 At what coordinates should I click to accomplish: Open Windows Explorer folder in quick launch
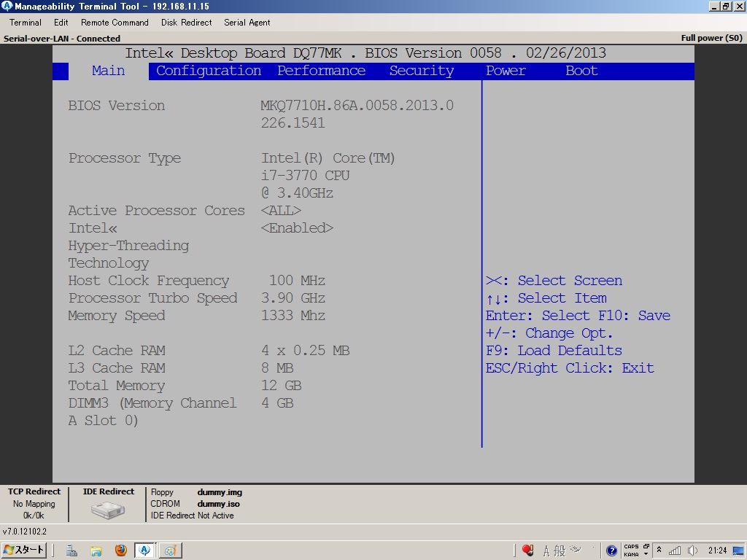tap(96, 551)
